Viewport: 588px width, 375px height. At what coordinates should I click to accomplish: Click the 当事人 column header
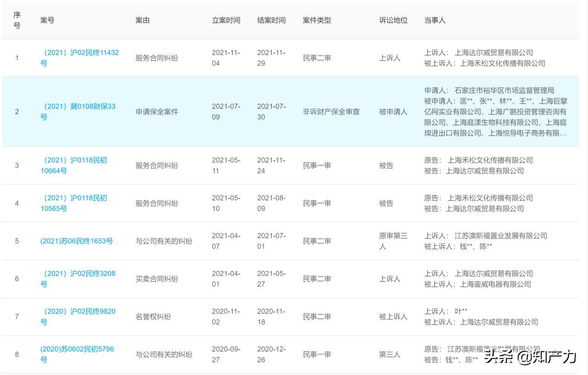tap(435, 20)
